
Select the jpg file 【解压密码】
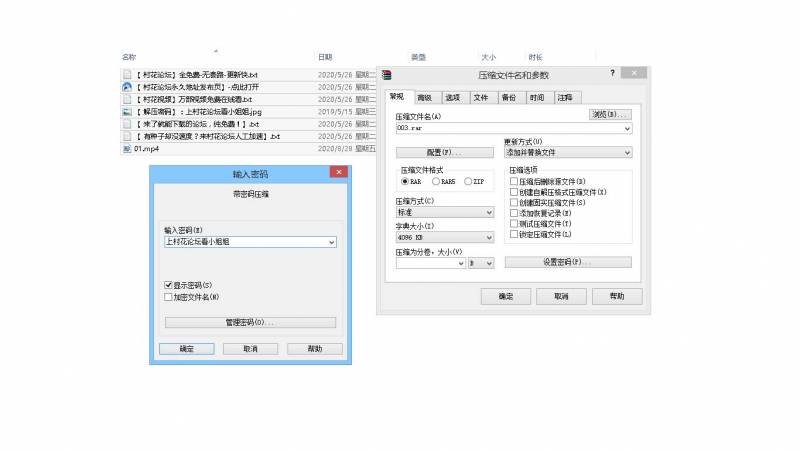[198, 112]
